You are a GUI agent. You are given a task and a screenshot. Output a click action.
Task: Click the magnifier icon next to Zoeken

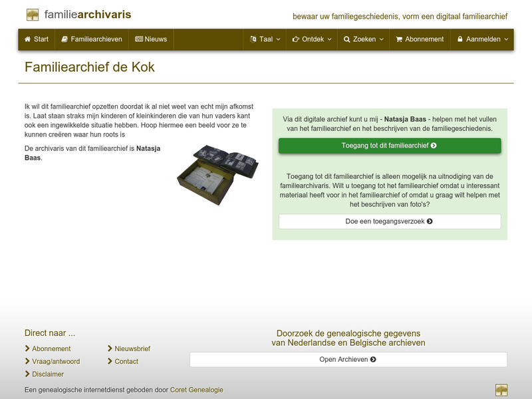pos(348,39)
